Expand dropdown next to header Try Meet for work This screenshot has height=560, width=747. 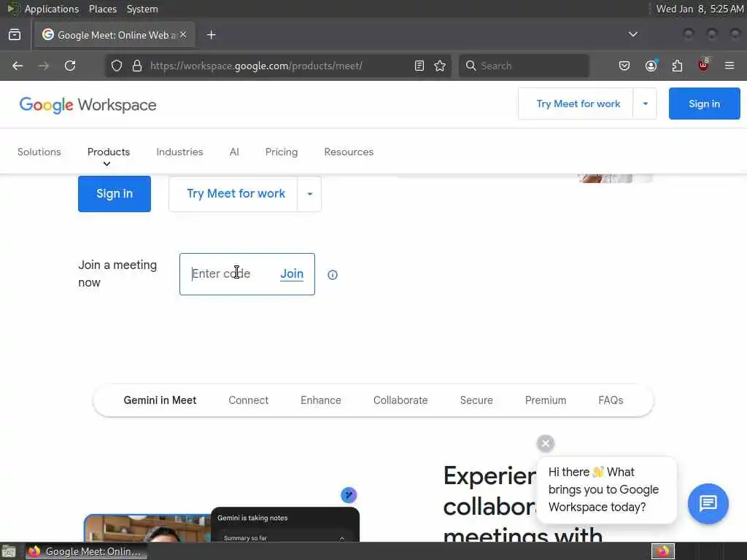(645, 104)
